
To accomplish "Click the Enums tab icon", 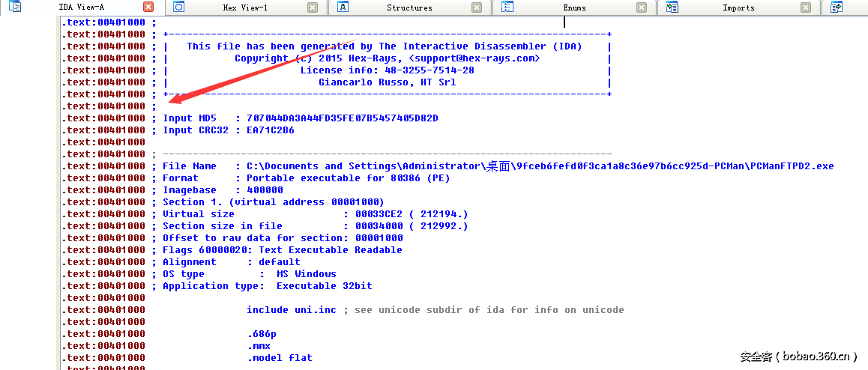I will [x=507, y=7].
